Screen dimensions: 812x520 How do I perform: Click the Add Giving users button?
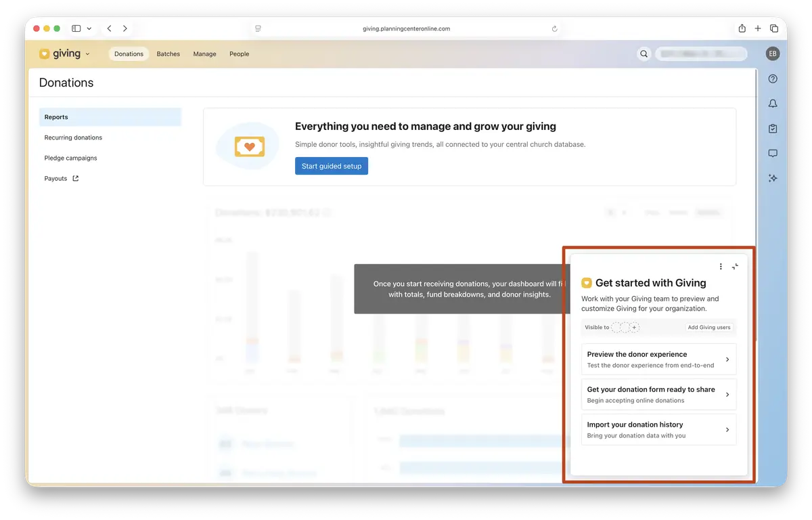[x=709, y=328]
